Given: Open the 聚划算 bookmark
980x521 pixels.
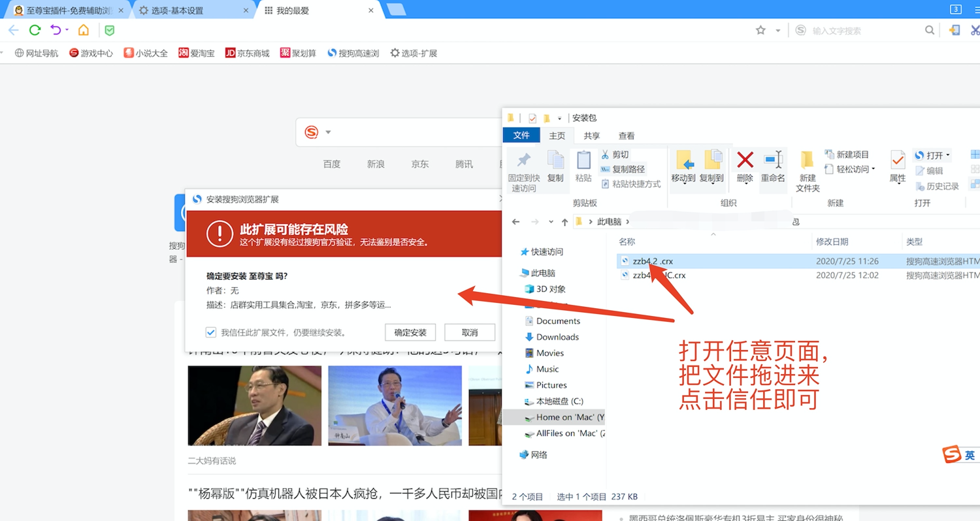Looking at the screenshot, I should click(x=298, y=54).
